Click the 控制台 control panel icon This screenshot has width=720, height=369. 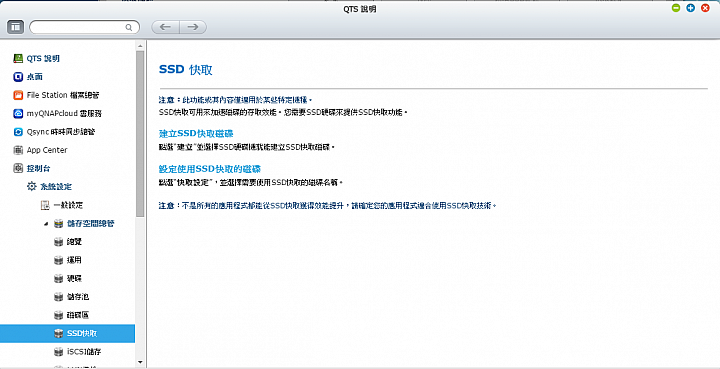click(x=18, y=168)
